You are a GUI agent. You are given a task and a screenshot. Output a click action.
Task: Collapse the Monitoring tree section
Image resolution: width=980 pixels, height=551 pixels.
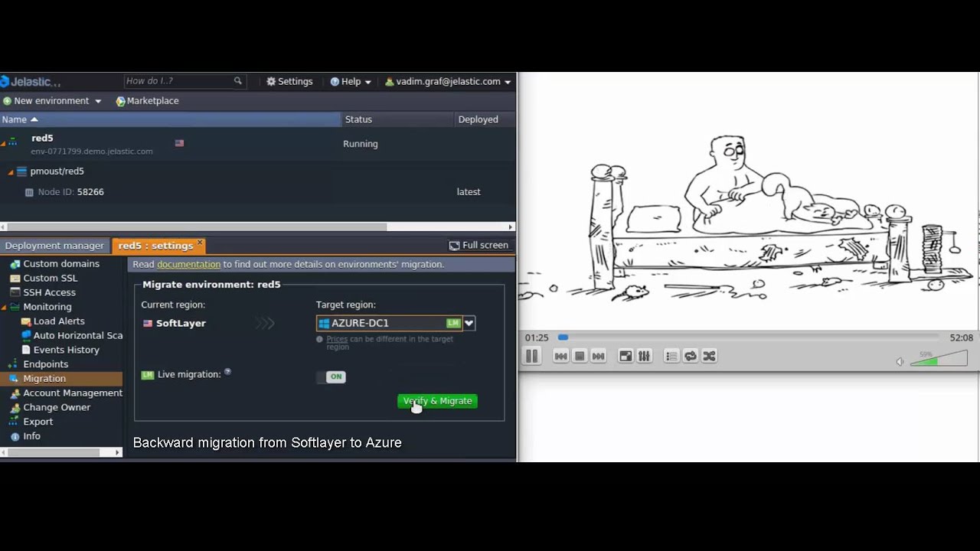pyautogui.click(x=5, y=307)
